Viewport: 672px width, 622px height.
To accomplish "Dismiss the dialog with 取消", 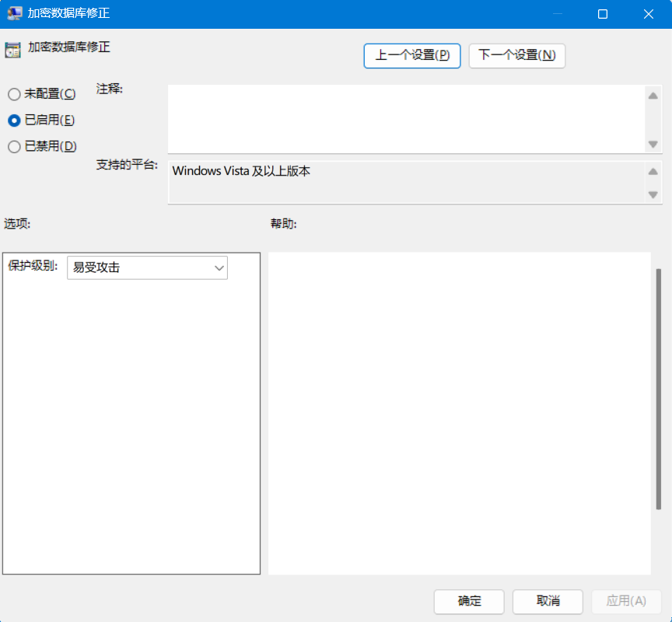I will 547,601.
